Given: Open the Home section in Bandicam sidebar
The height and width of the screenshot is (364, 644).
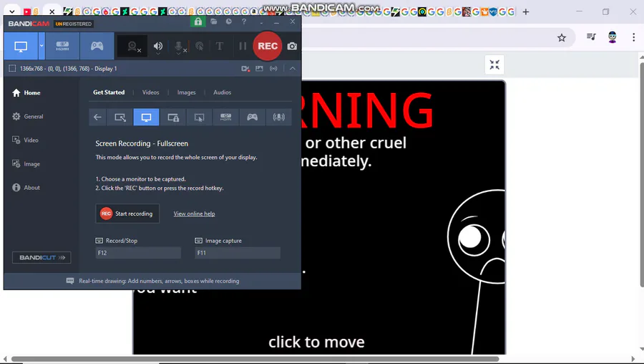Looking at the screenshot, I should pos(26,93).
